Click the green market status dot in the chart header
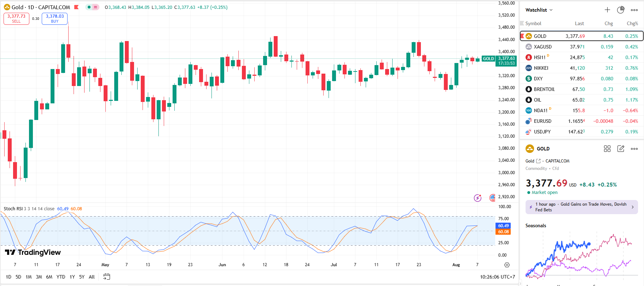This screenshot has height=286, width=644. coord(89,7)
